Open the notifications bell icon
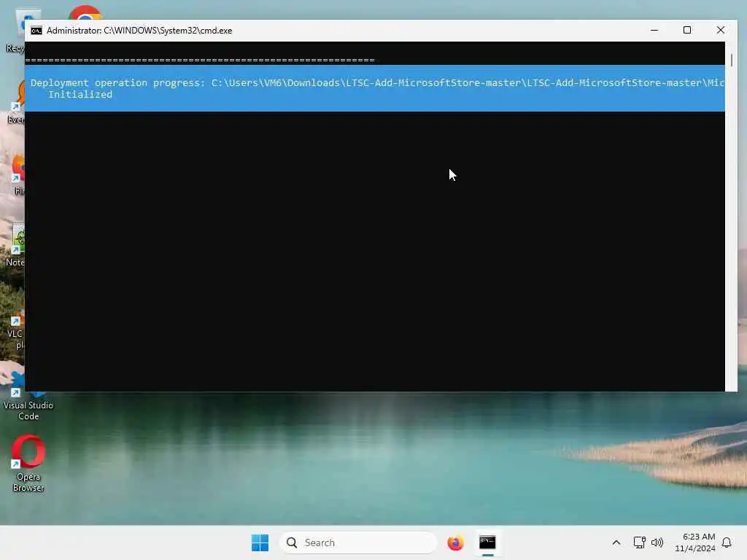747x560 pixels. [x=727, y=542]
